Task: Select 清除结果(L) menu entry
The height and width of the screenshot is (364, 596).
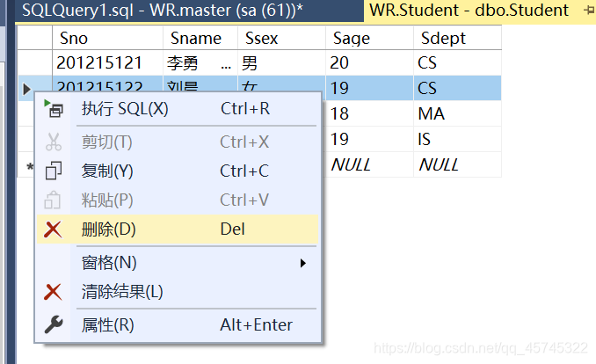Action: click(178, 292)
